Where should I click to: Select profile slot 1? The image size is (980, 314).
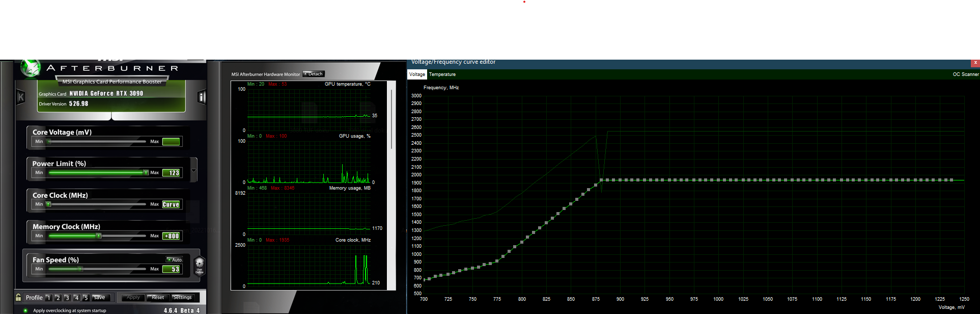point(48,298)
